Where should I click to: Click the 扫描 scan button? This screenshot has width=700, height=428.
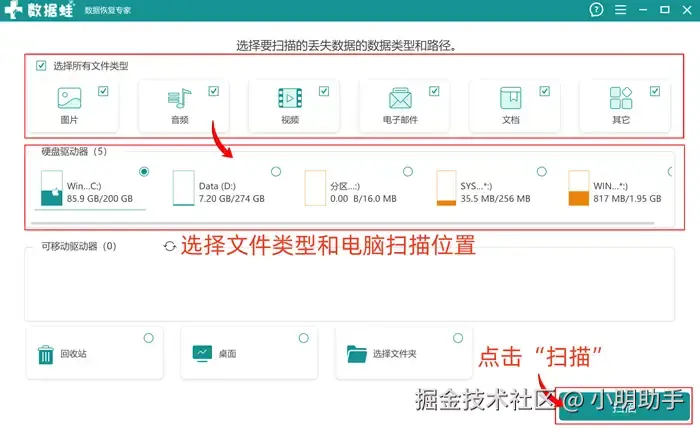625,407
